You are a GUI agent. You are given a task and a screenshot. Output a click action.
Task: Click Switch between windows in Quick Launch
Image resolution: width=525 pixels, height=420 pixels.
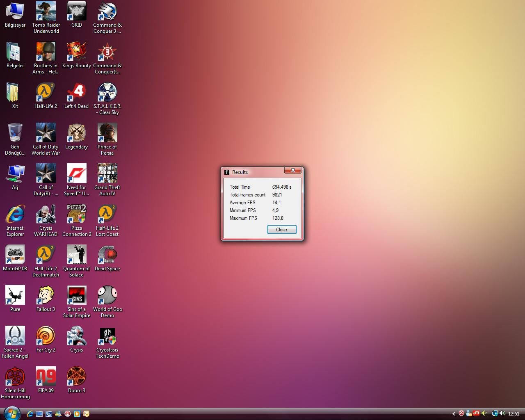49,414
